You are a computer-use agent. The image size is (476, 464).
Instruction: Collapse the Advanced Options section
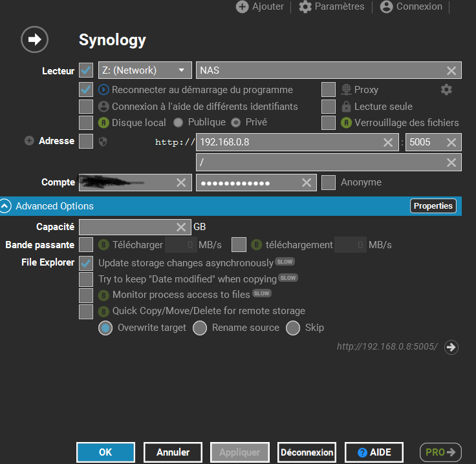[x=5, y=206]
